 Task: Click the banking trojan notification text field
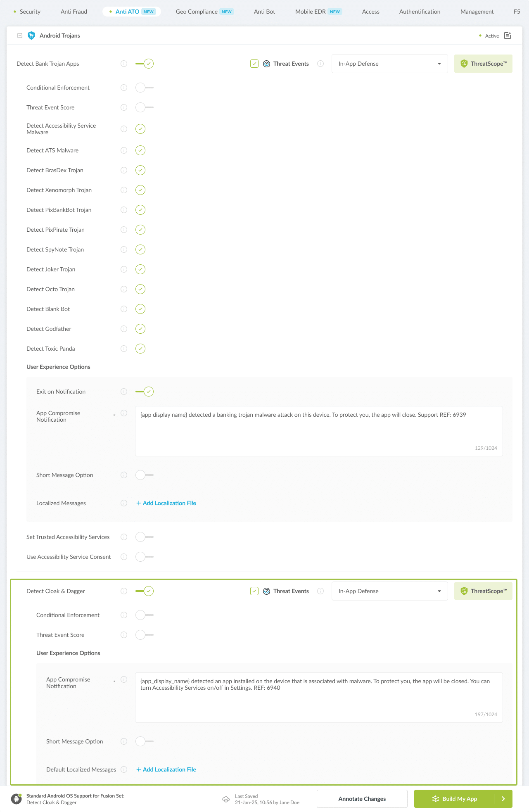318,431
